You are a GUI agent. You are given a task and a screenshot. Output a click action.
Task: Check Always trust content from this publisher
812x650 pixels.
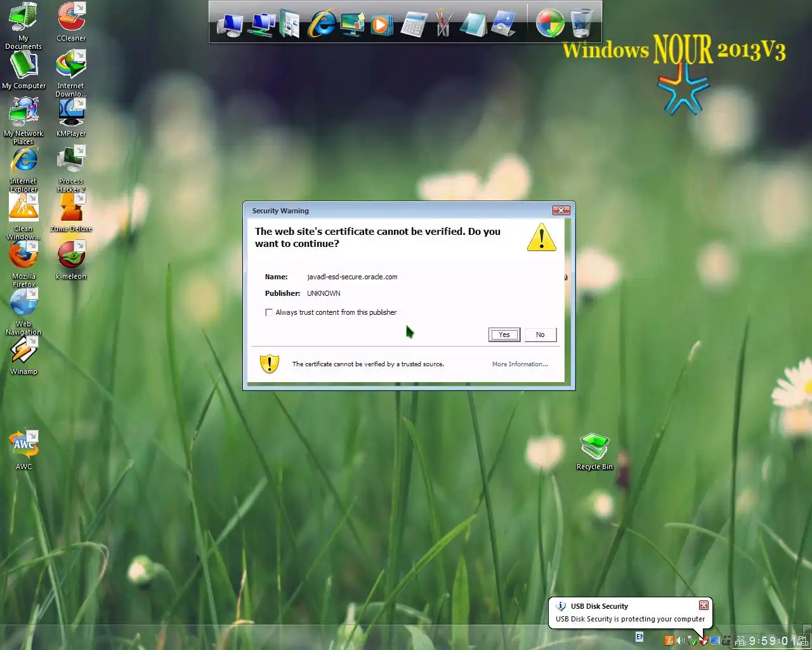click(269, 312)
